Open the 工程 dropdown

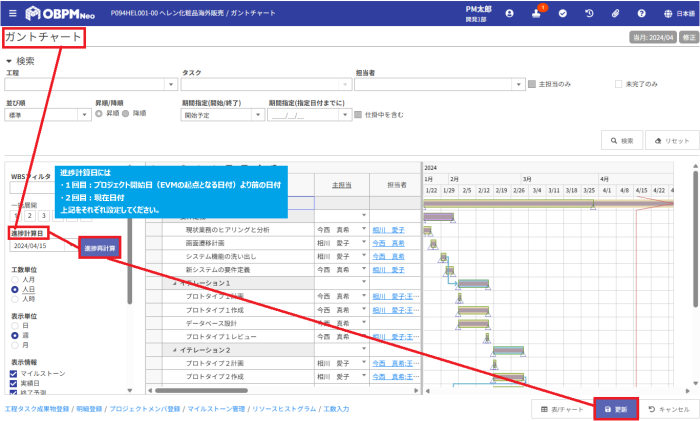(90, 85)
